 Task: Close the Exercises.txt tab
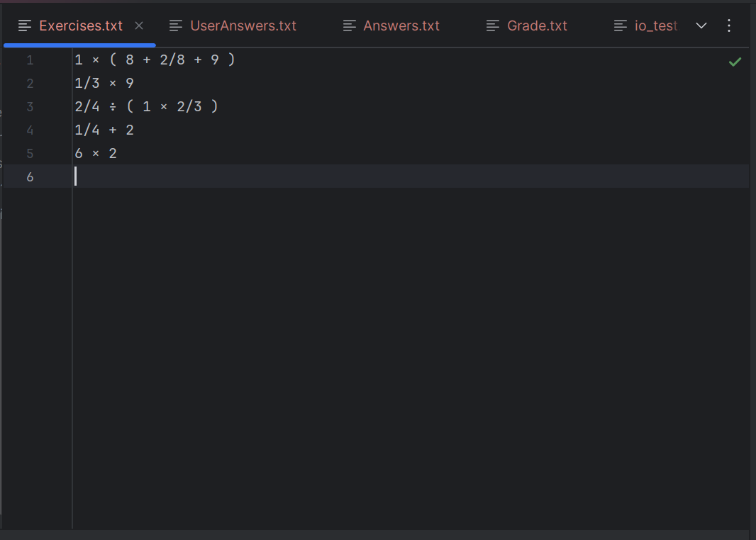(139, 26)
